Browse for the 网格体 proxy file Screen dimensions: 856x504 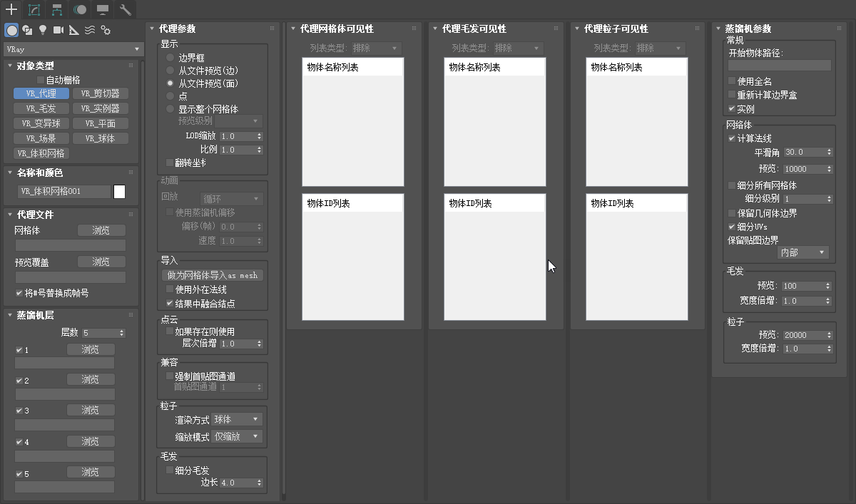pos(101,230)
